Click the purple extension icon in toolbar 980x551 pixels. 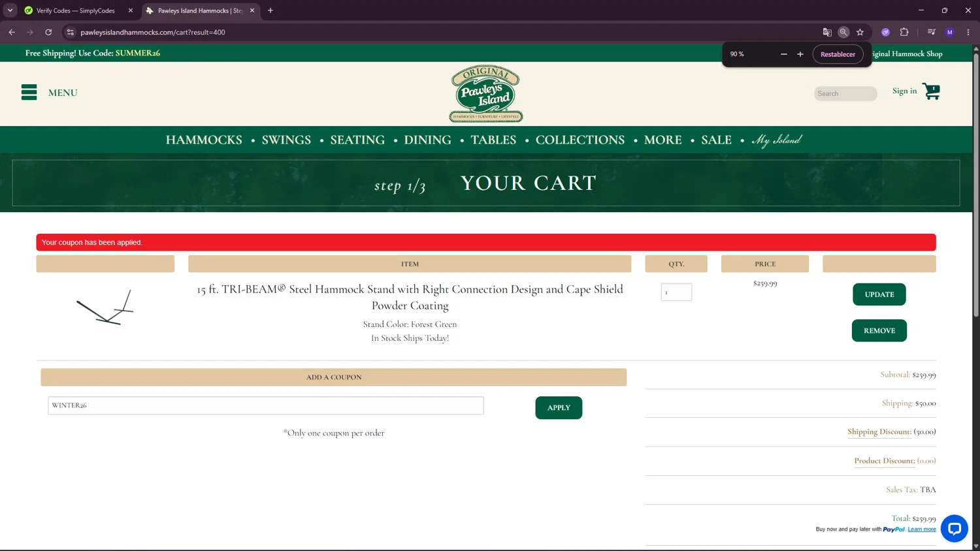(886, 32)
